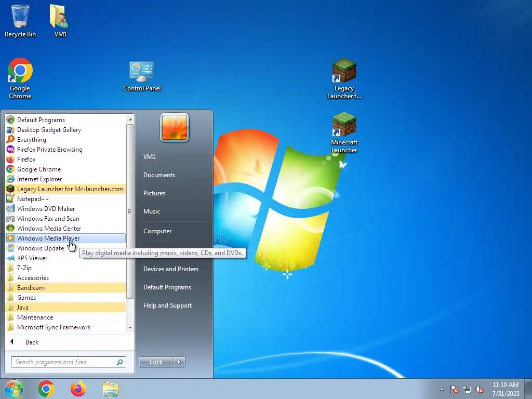Open Computer from the Start menu
The image size is (532, 399).
click(174, 231)
